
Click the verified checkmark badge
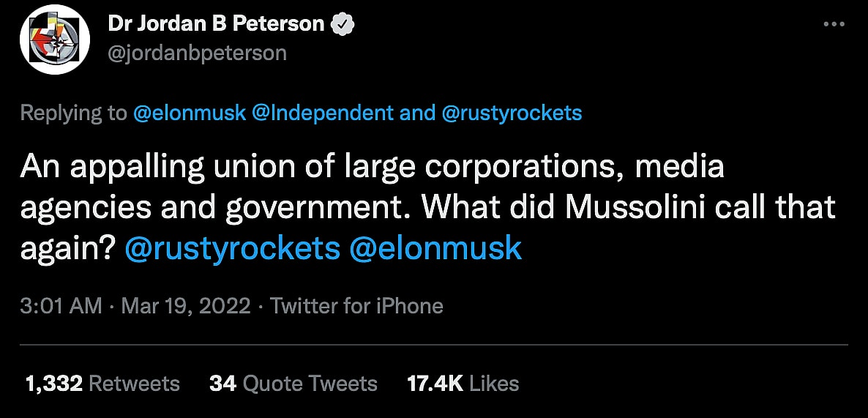coord(343,23)
